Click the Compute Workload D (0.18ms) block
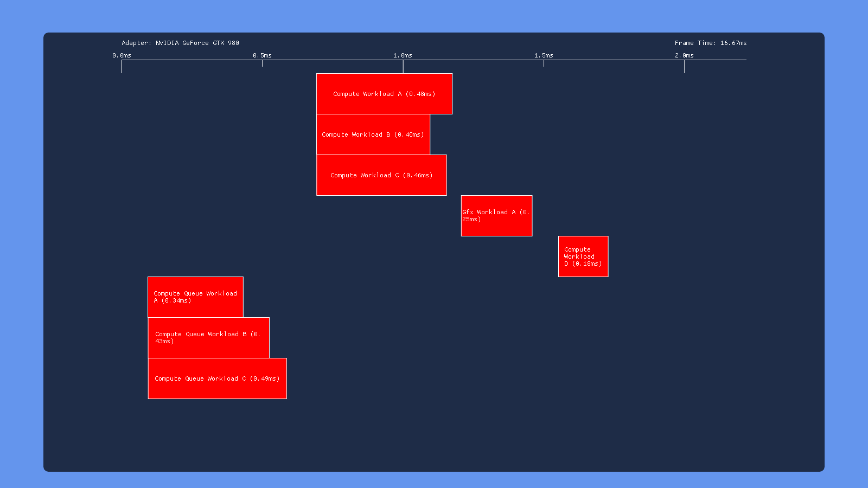The height and width of the screenshot is (488, 868). [583, 256]
